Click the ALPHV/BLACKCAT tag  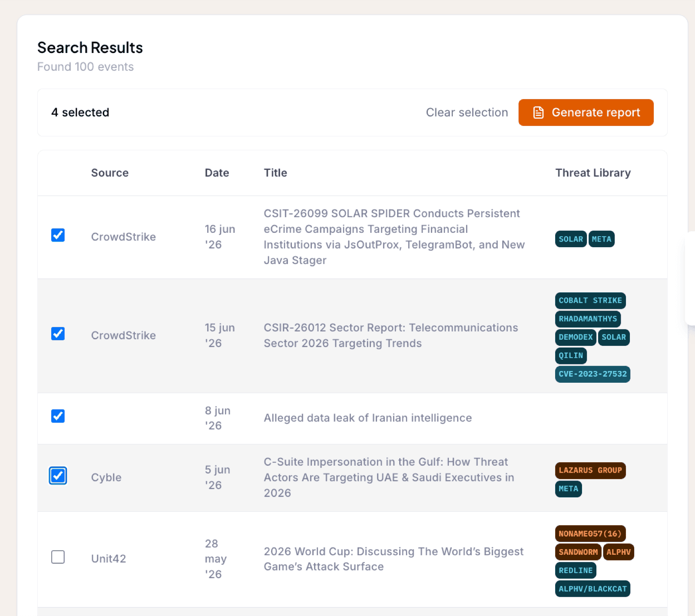pos(592,589)
